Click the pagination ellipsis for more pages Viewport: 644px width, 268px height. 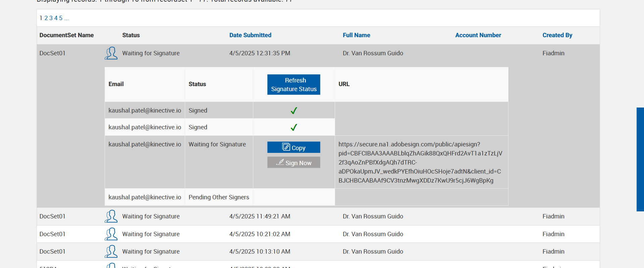(66, 18)
